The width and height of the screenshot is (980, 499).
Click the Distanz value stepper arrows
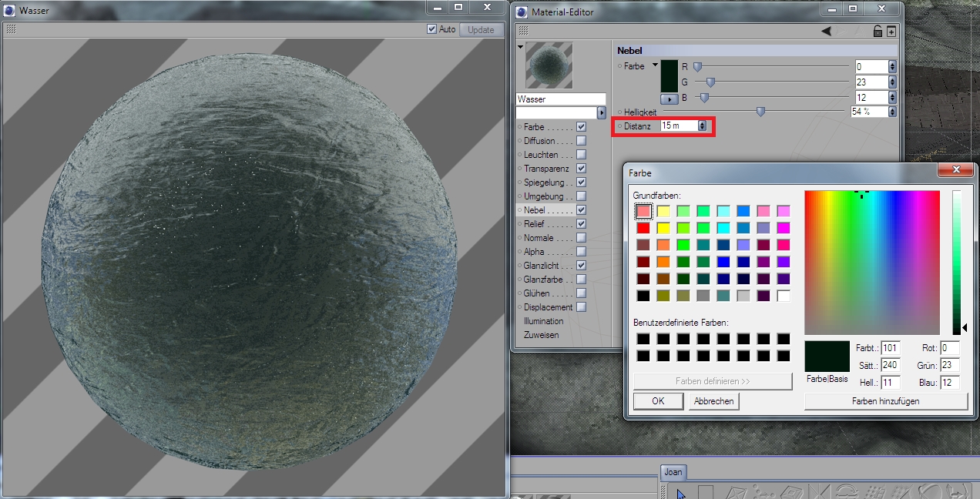tap(702, 126)
